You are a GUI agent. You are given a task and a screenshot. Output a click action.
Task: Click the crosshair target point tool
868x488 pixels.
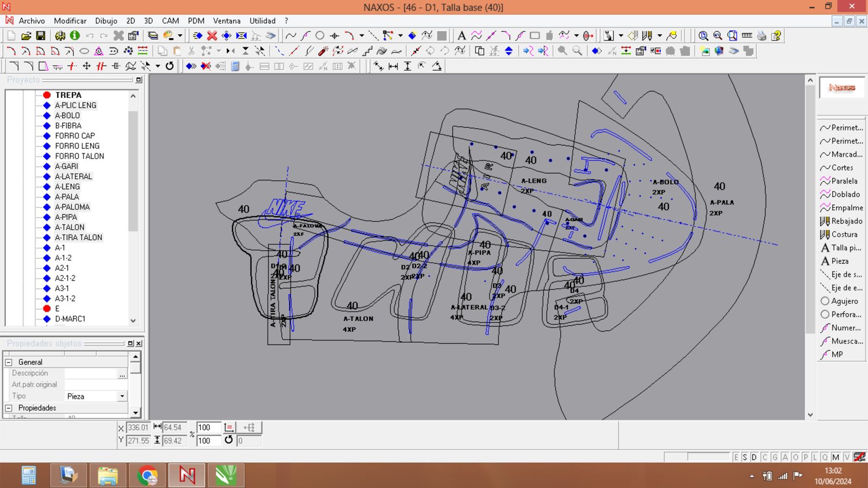click(x=334, y=36)
